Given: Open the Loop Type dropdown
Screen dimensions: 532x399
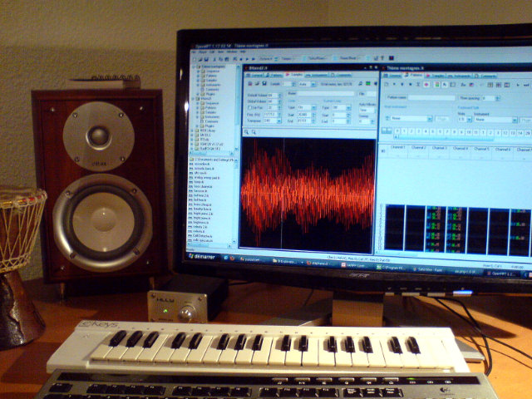Looking at the screenshot, I should pos(313,107).
